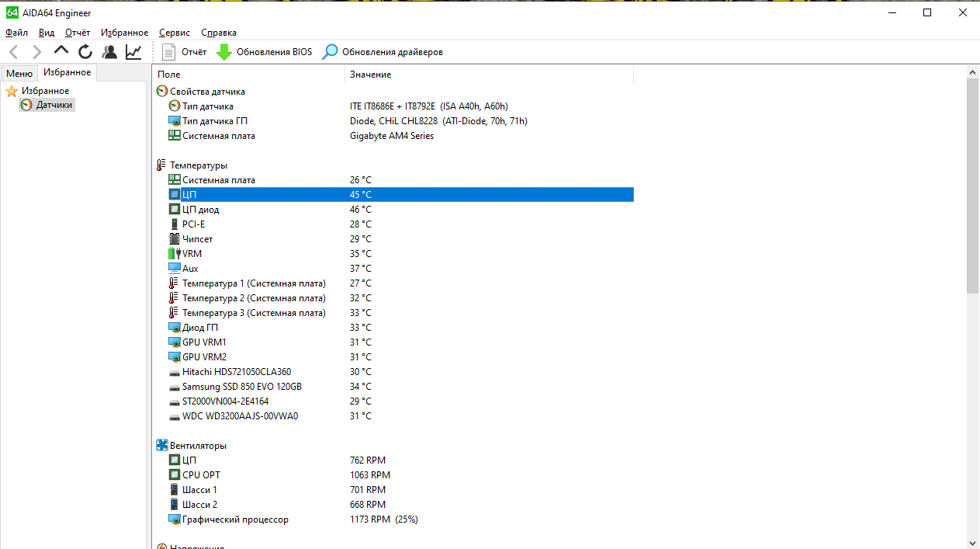This screenshot has height=549, width=980.
Task: Click the ЦП диод chip icon
Action: pyautogui.click(x=174, y=210)
